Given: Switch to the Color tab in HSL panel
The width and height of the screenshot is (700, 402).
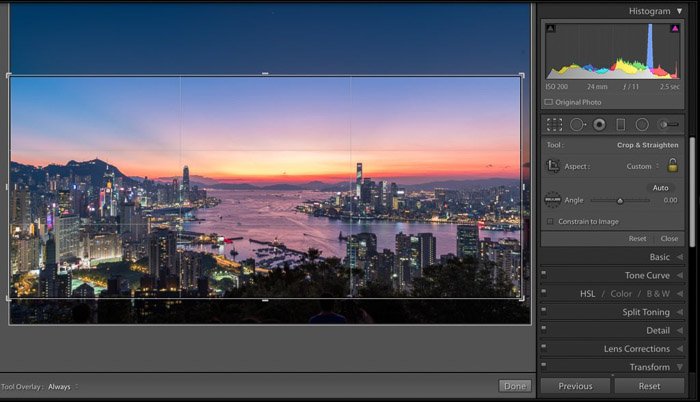Looking at the screenshot, I should click(x=621, y=294).
